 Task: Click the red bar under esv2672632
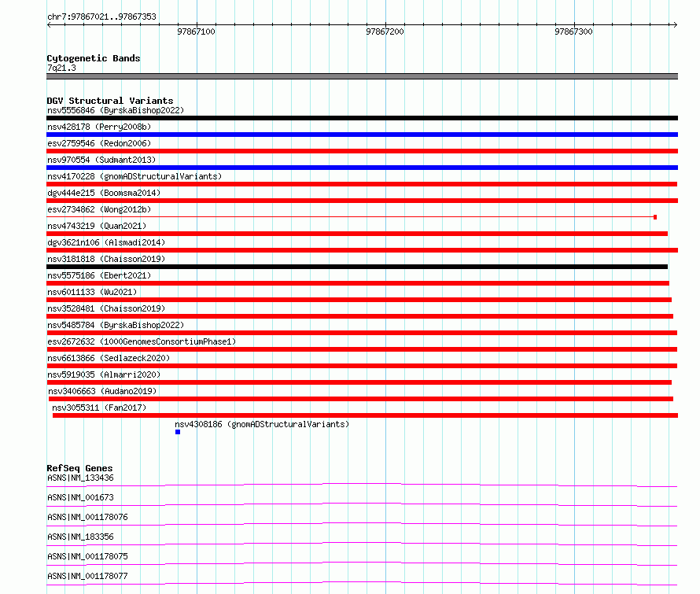362,349
